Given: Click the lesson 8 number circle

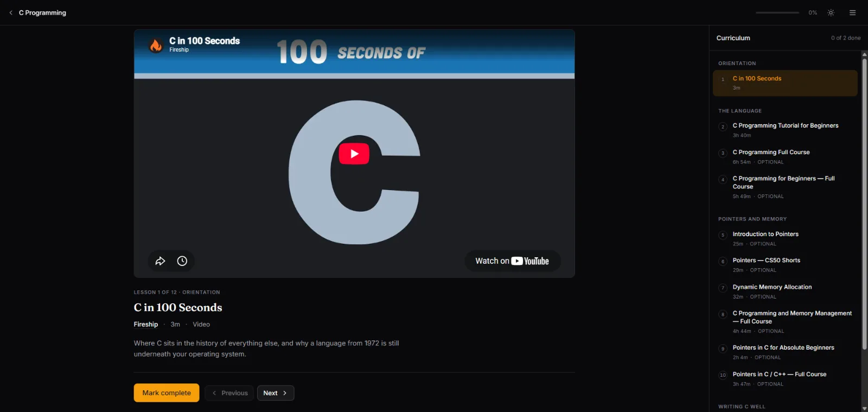Looking at the screenshot, I should coord(723,314).
